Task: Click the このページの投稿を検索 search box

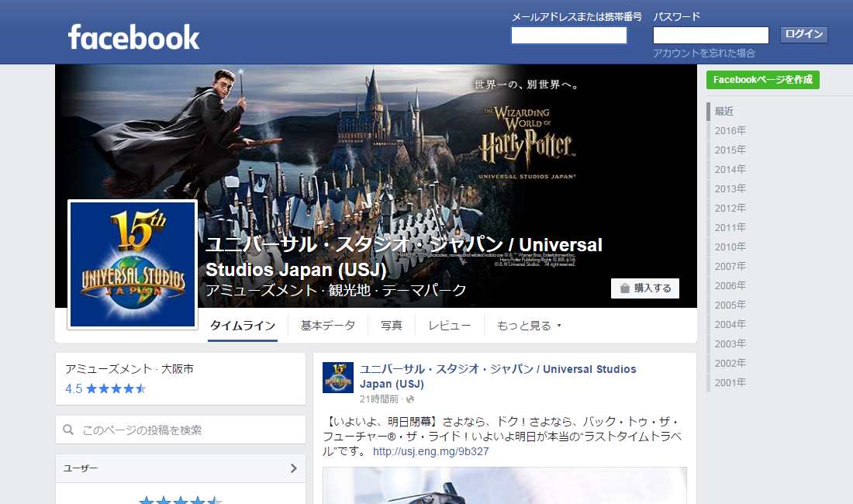Action: pos(181,430)
